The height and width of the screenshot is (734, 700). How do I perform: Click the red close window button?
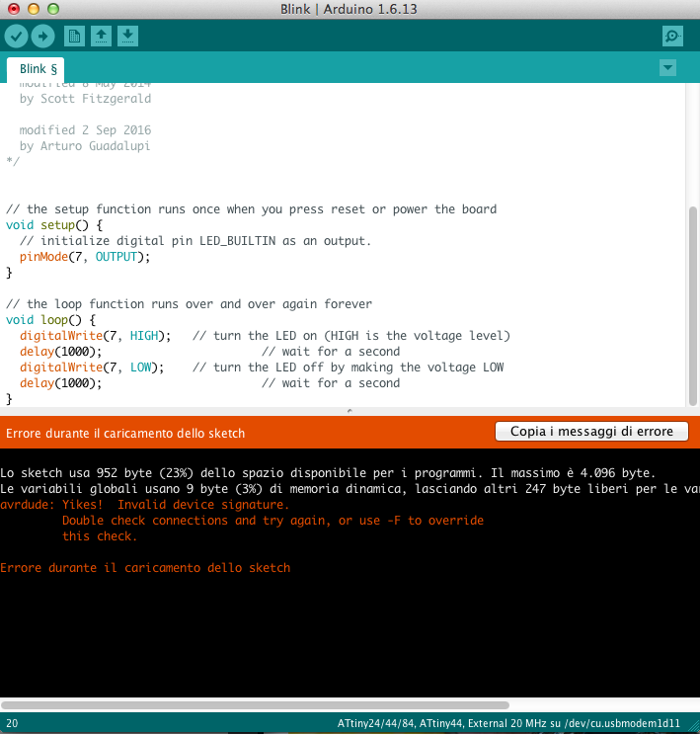(x=14, y=9)
